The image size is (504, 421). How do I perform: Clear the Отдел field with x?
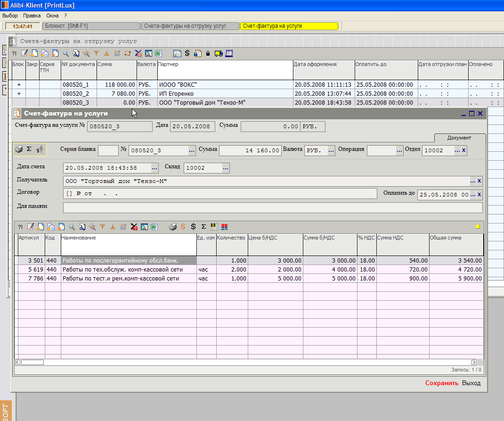pos(464,150)
